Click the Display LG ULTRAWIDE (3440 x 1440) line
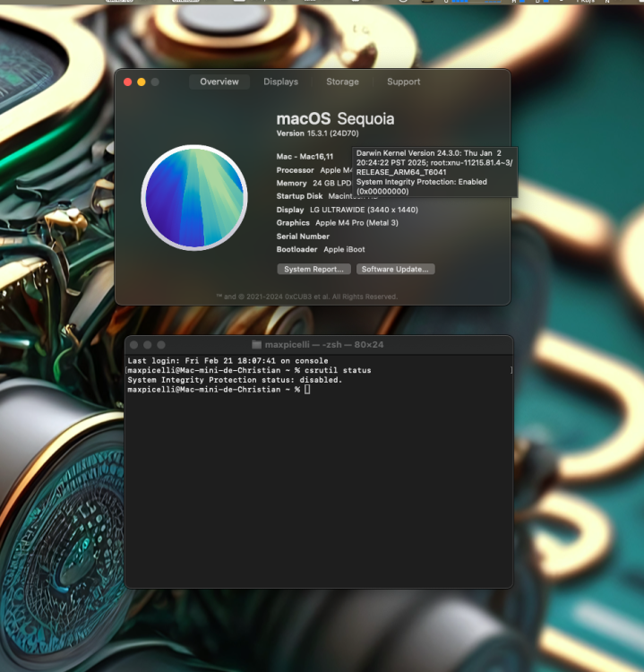This screenshot has width=644, height=672. tap(347, 210)
